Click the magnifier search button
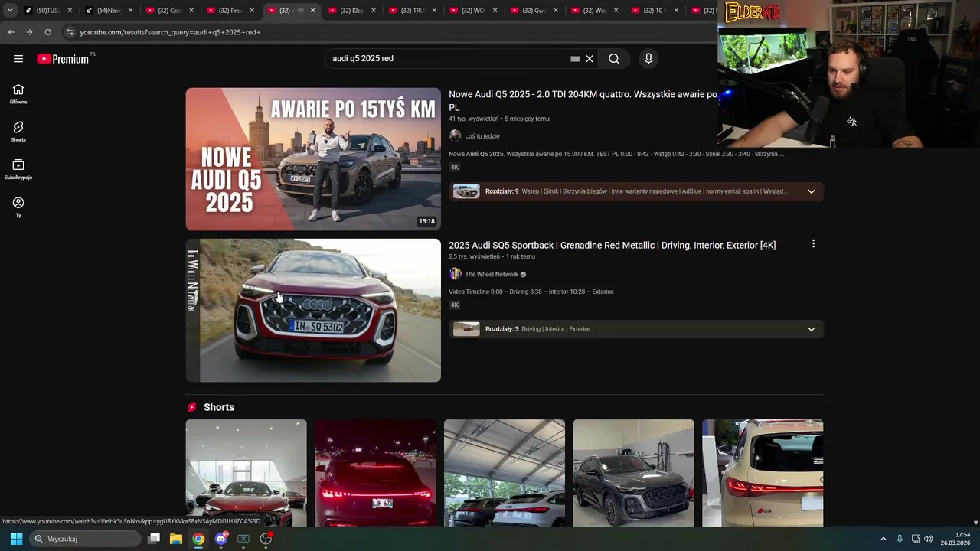The width and height of the screenshot is (980, 551). coord(614,59)
